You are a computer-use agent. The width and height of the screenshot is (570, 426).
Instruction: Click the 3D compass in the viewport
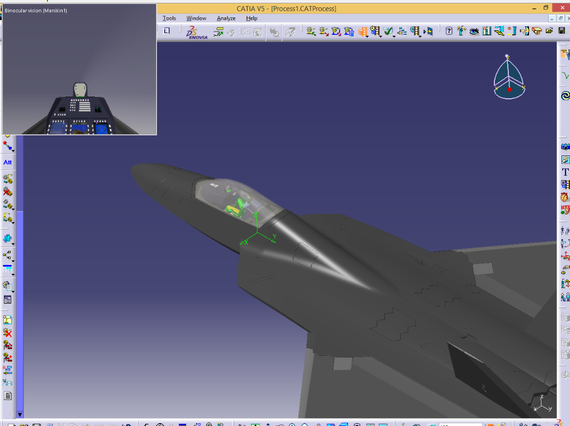coord(509,78)
